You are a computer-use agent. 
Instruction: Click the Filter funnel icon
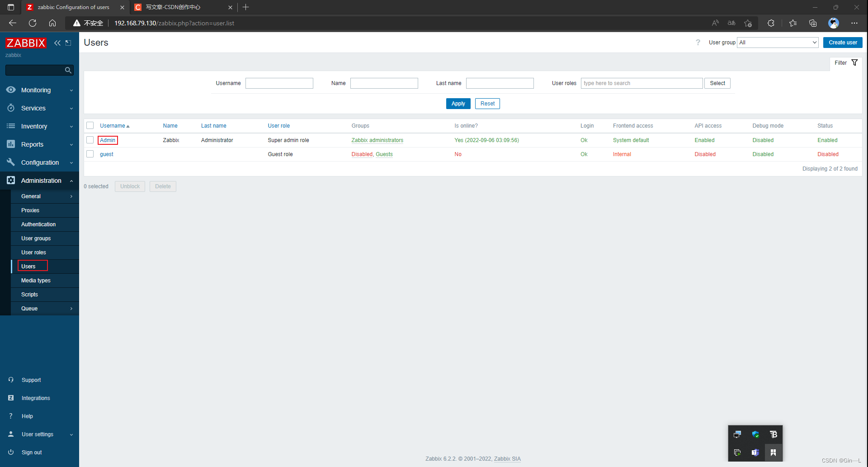854,63
